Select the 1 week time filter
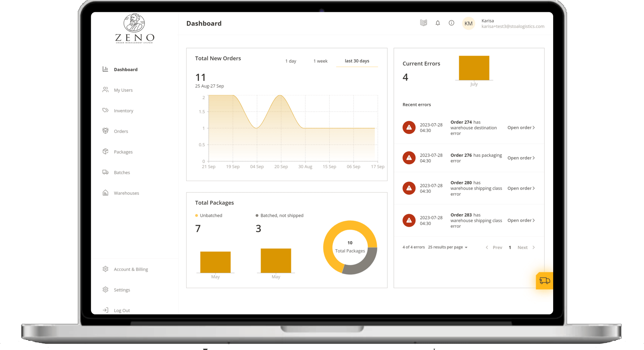644x350 pixels. coord(320,60)
